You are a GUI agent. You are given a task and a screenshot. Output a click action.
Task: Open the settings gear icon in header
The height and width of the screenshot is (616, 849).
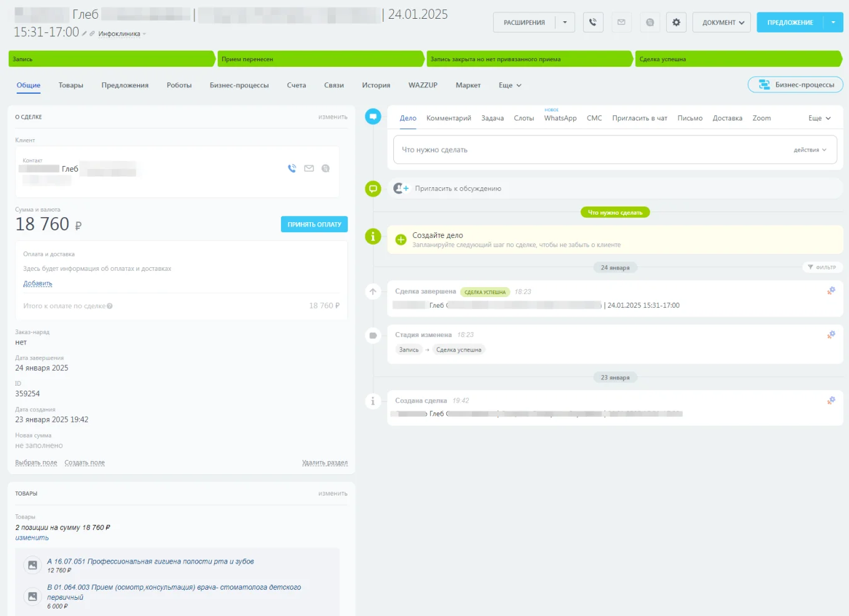676,22
